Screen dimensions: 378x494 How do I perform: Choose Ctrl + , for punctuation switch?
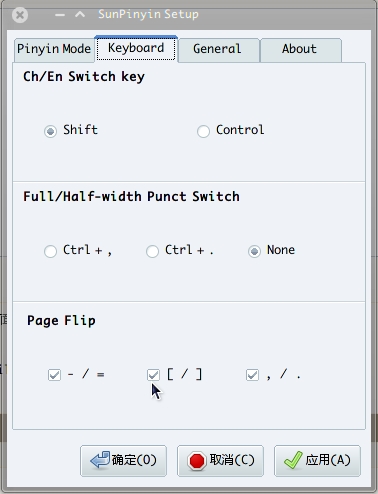tap(50, 251)
